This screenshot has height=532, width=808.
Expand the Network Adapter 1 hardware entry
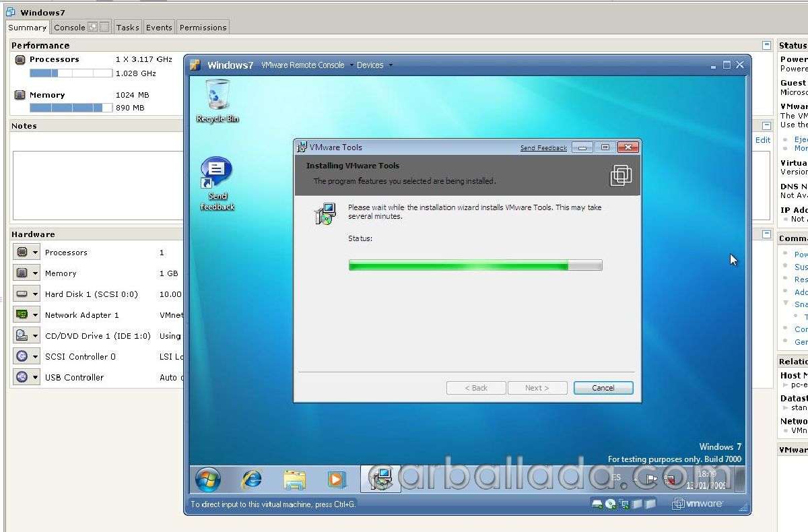34,314
